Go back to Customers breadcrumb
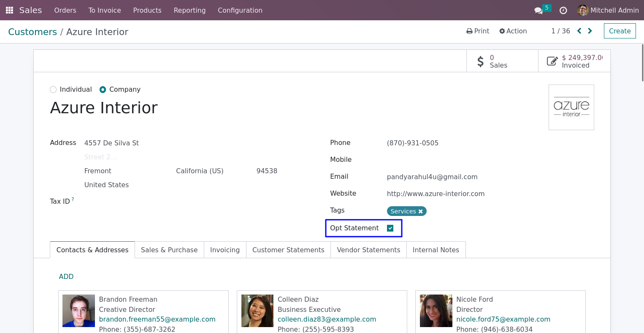Screen dimensions: 644x333 click(32, 32)
